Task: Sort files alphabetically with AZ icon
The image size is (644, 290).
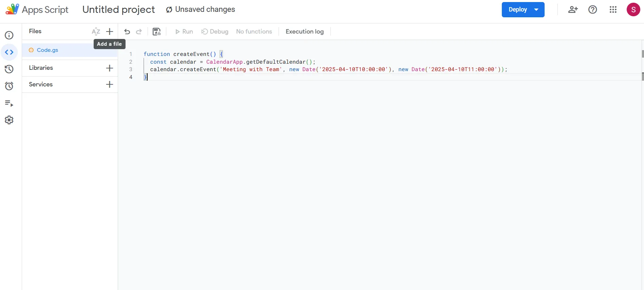Action: coord(96,32)
